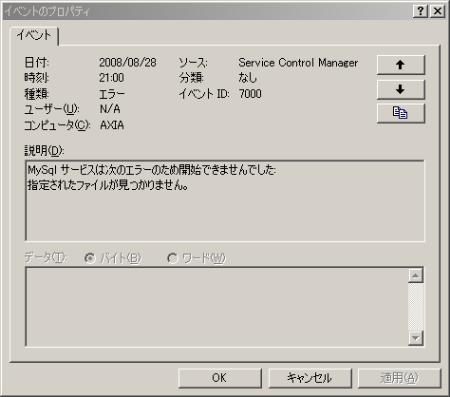
Task: Click the イベント ID label
Action: [x=204, y=94]
